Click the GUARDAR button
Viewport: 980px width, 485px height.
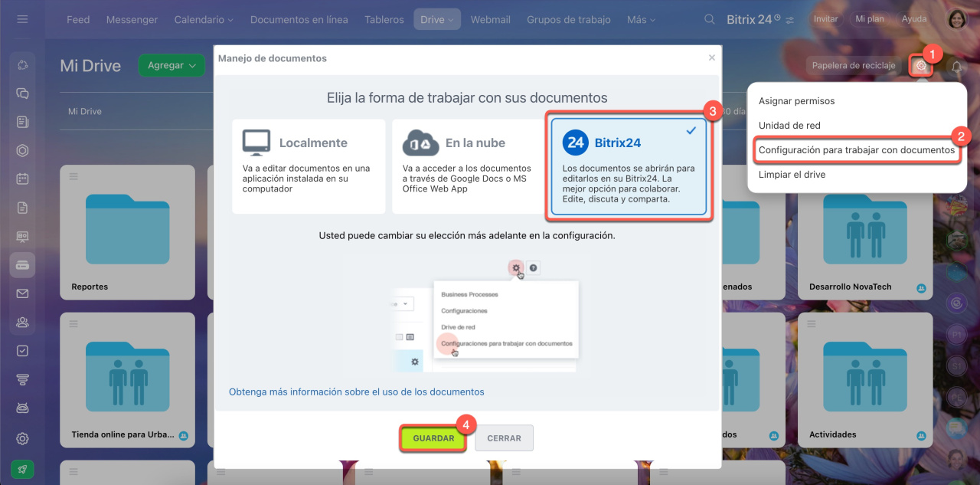(433, 438)
